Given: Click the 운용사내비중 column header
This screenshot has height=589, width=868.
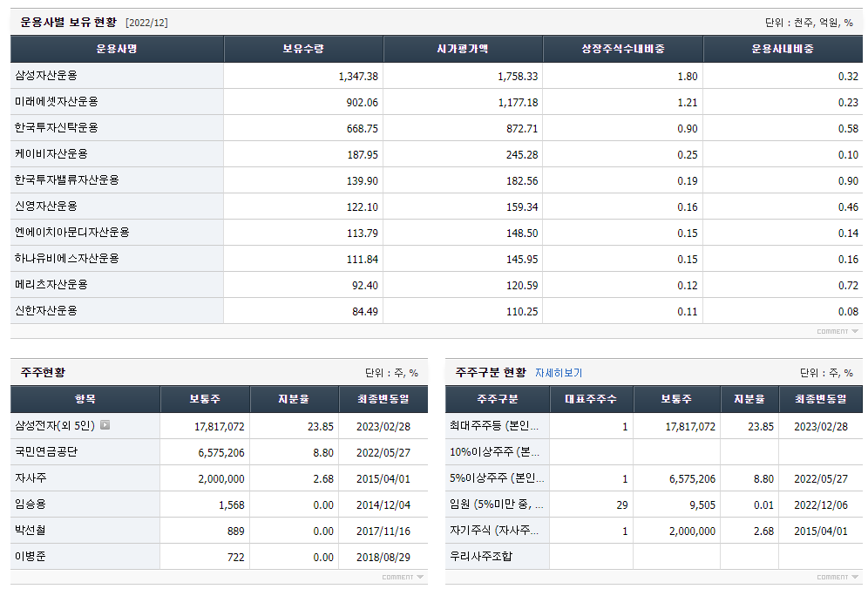Looking at the screenshot, I should 783,49.
